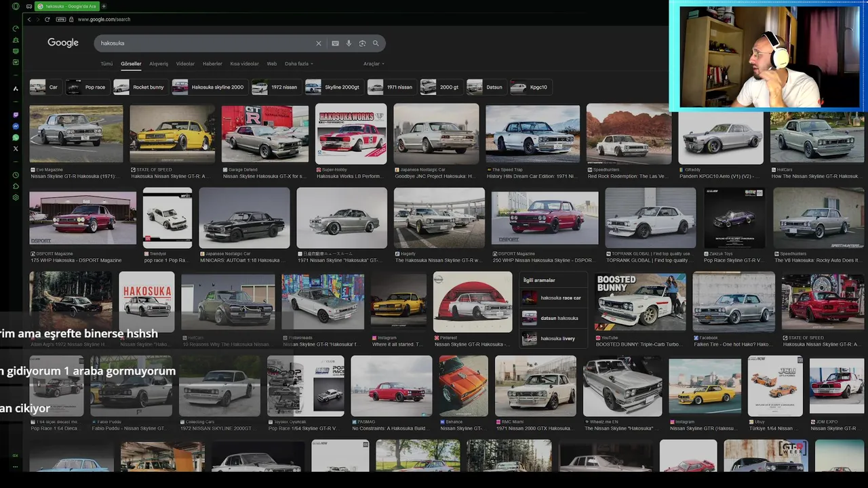Filter images by Car chip
The width and height of the screenshot is (868, 488).
45,87
